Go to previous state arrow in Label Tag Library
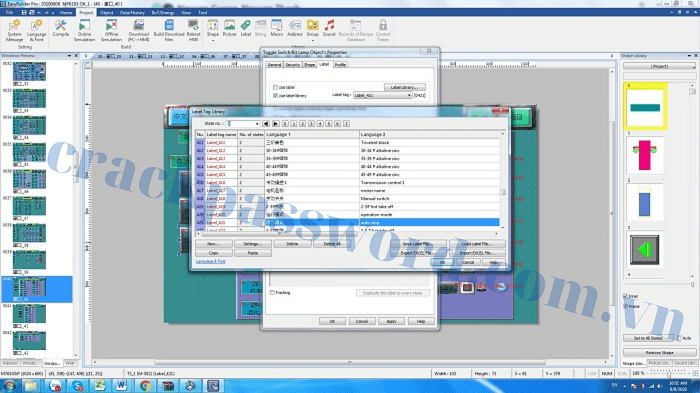Viewport: 700px width, 393px height. pos(266,124)
